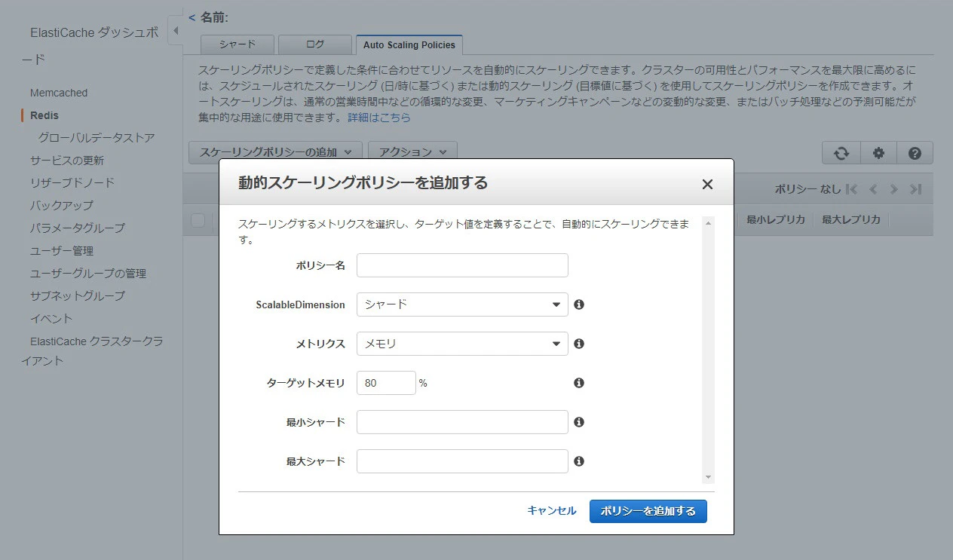Screen dimensions: 953x560
Task: Sort by 最大レプリカ column header
Action: 851,220
